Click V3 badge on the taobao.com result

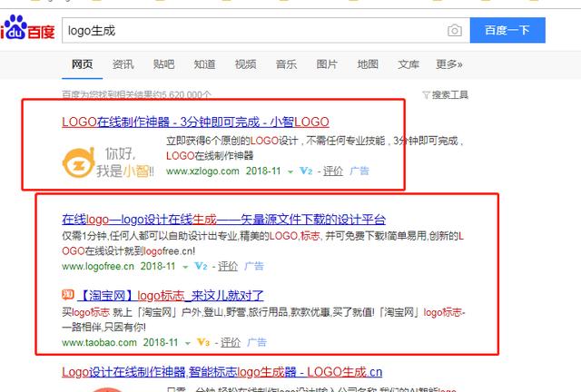click(203, 342)
